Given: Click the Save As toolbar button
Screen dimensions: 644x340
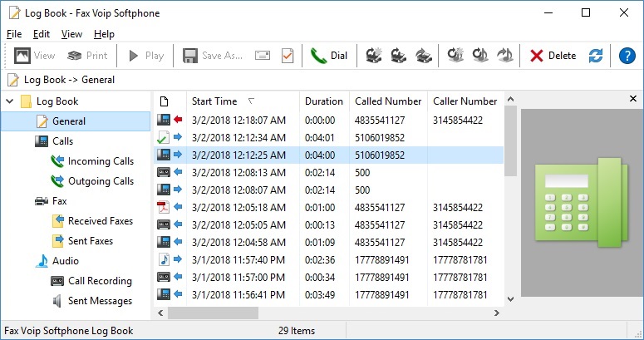Looking at the screenshot, I should point(213,56).
